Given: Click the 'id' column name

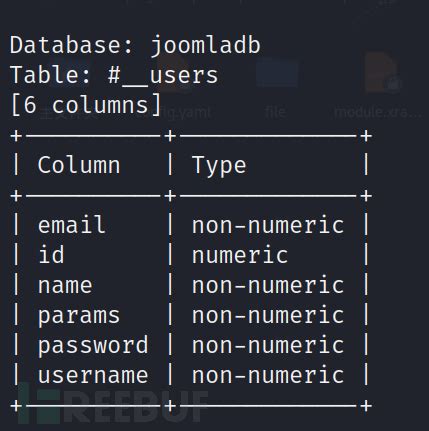Looking at the screenshot, I should (x=51, y=255).
